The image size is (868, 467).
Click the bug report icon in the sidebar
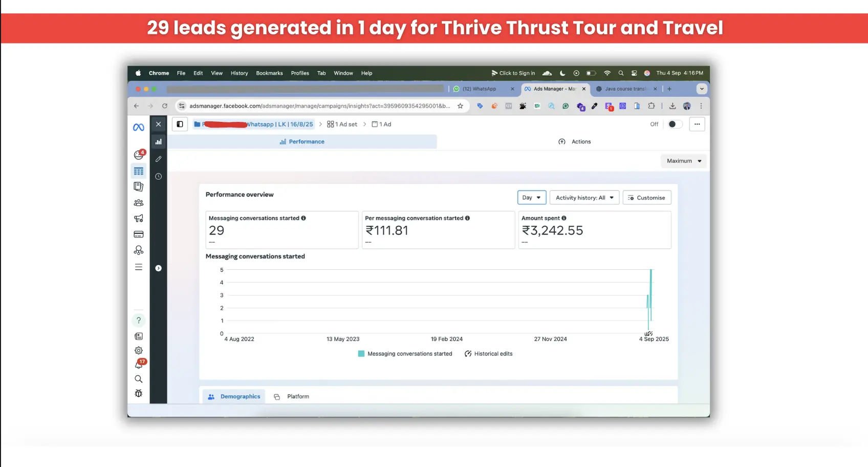(x=139, y=393)
